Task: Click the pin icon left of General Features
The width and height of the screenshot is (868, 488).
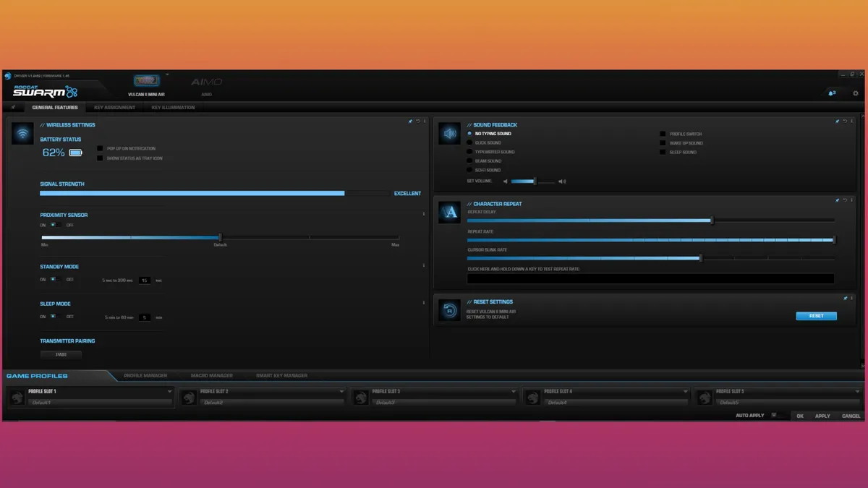Action: [x=13, y=107]
